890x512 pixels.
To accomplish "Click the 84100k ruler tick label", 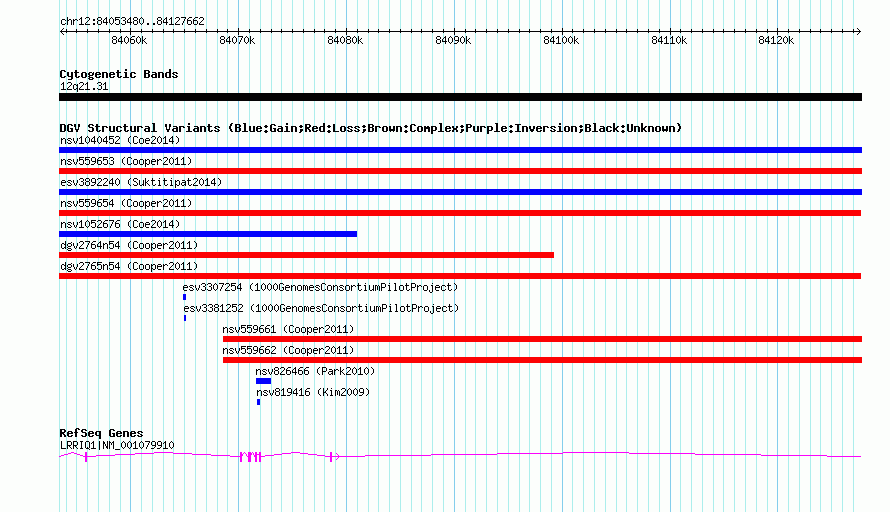I will [x=561, y=40].
